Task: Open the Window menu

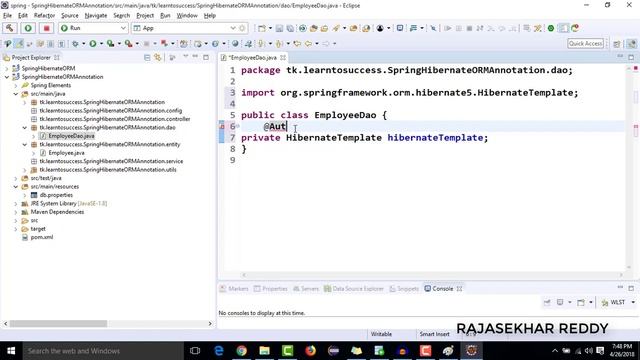Action: [187, 16]
